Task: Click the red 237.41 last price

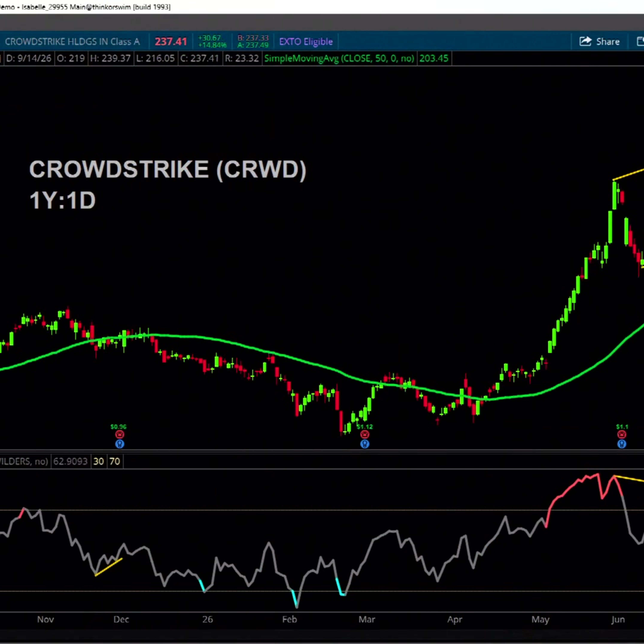Action: coord(171,42)
